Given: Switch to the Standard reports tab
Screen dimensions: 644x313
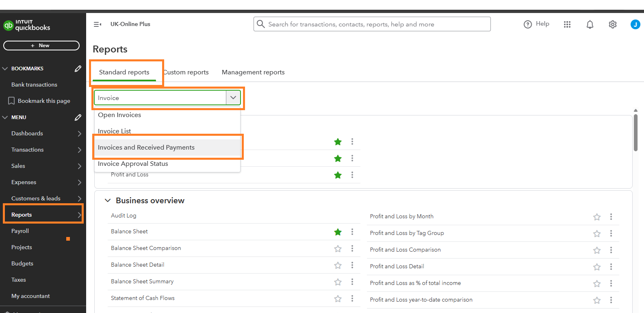Looking at the screenshot, I should pos(124,72).
